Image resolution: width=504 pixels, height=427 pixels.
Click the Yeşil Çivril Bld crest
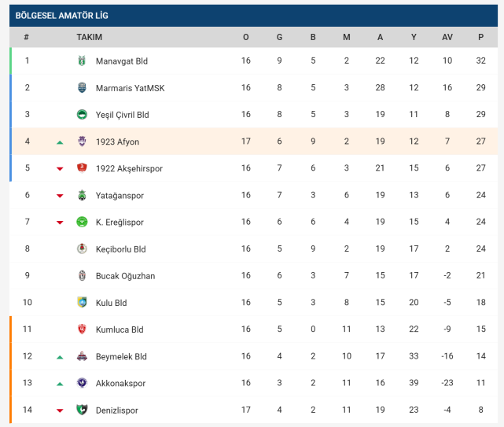tap(81, 115)
